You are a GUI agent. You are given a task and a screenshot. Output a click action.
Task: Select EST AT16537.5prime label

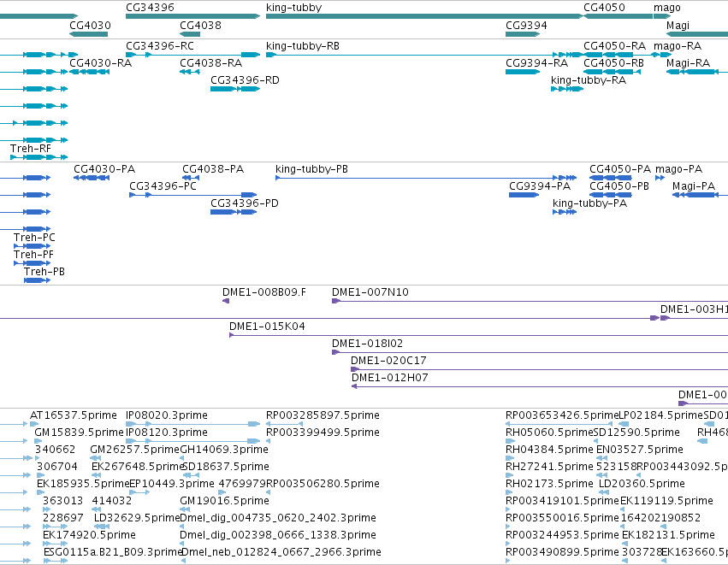tap(73, 415)
